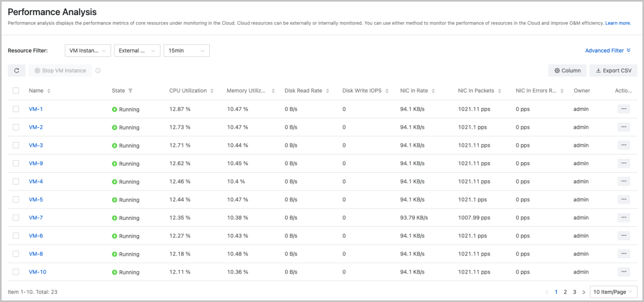This screenshot has height=302, width=644.
Task: Open the more actions menu for VM-1
Action: tap(624, 109)
